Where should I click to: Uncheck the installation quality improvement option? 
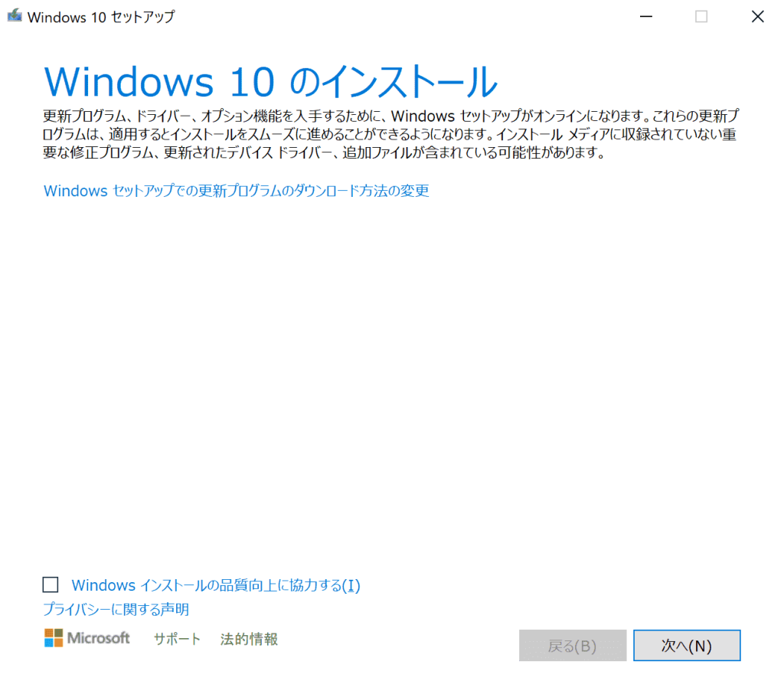pos(50,585)
